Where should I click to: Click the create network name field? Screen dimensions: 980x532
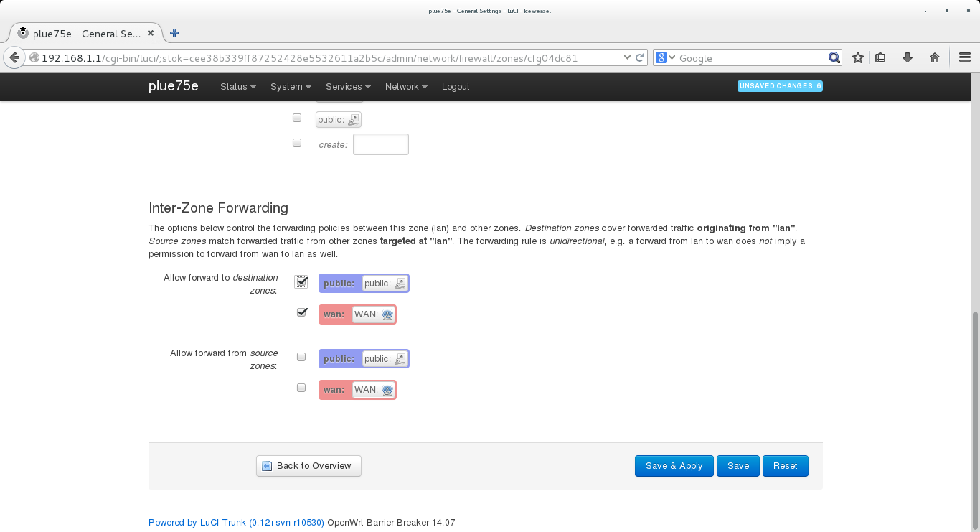pos(381,144)
